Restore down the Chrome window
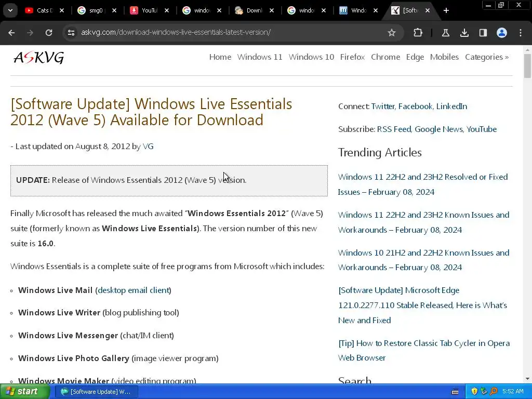Screen dimensions: 532x399 coord(501,5)
